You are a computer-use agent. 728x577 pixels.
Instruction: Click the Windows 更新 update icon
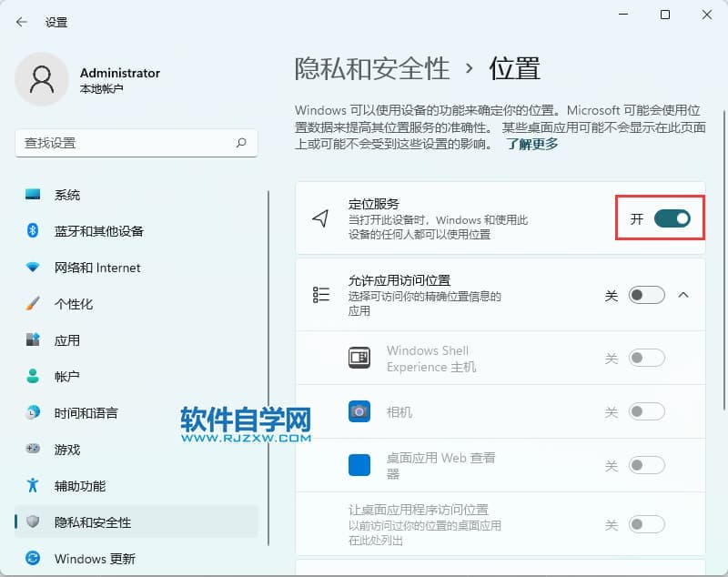pyautogui.click(x=34, y=558)
